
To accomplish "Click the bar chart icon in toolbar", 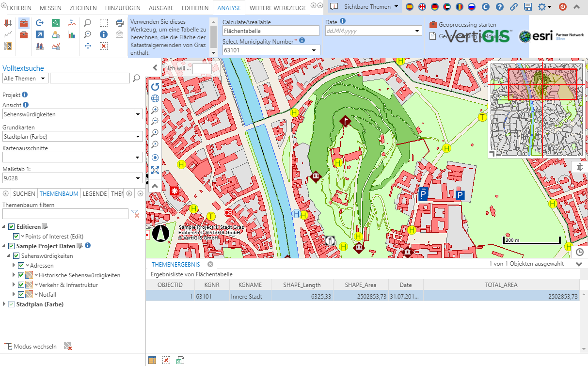I will (72, 34).
